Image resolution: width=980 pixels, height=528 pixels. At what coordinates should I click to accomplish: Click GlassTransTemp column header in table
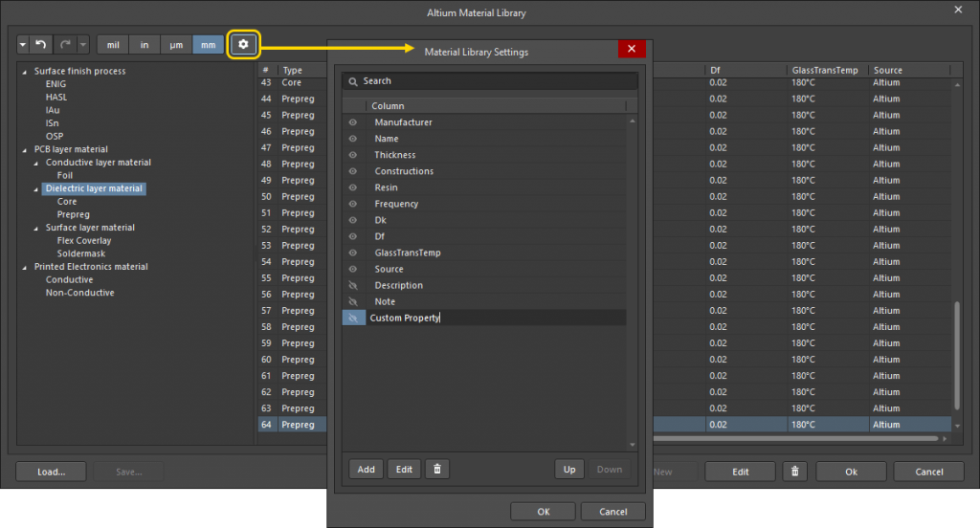tap(825, 70)
